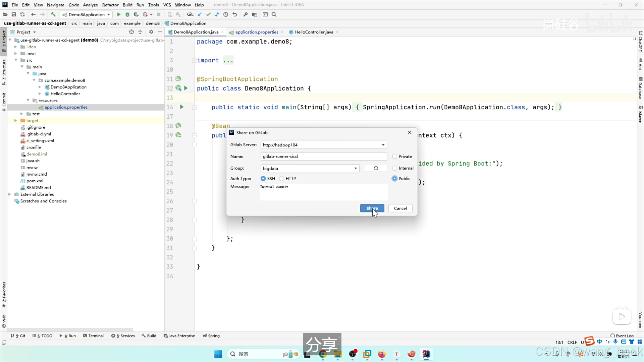
Task: Open the Terminal tool window tab
Action: click(93, 336)
